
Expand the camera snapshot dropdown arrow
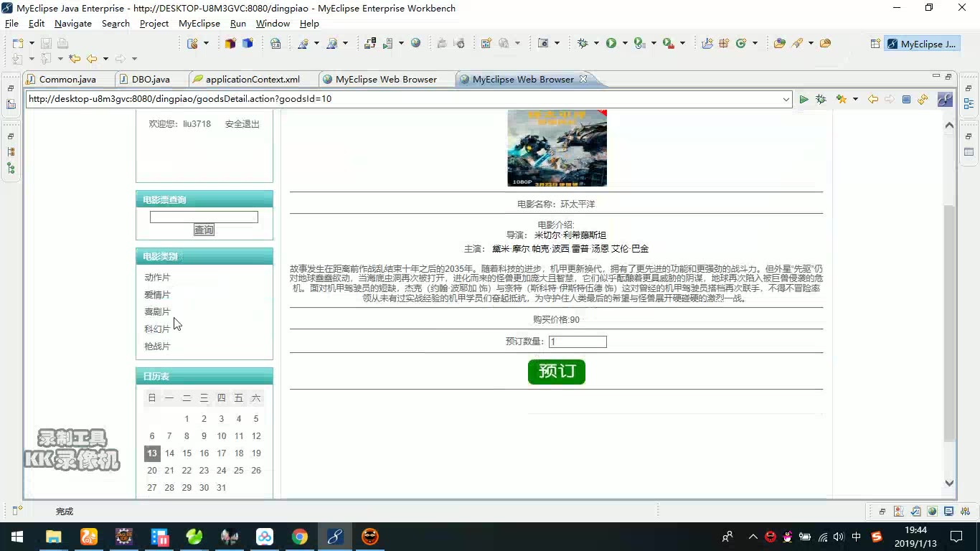click(557, 44)
